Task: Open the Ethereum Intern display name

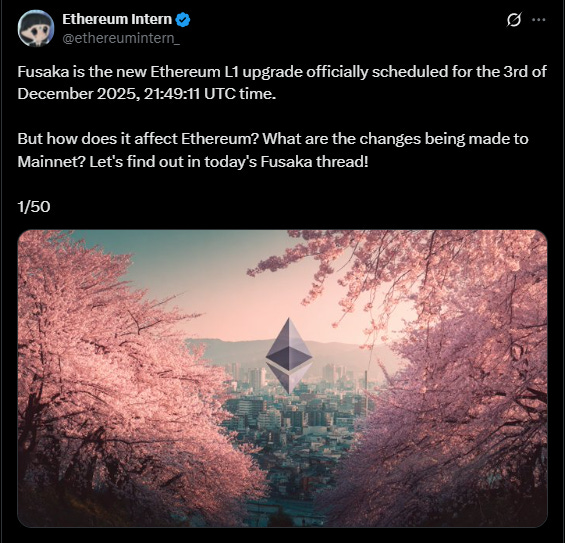Action: 117,19
